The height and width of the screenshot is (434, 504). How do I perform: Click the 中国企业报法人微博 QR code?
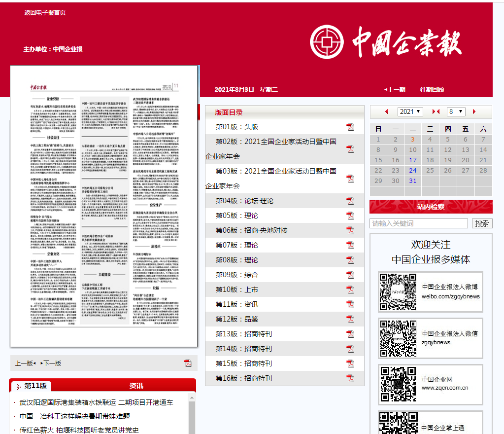coord(398,292)
